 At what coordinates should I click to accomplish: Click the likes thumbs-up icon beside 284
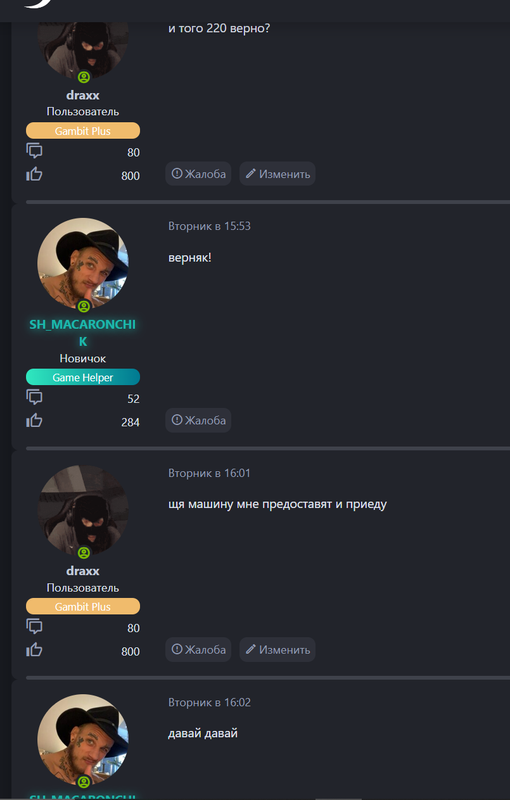(34, 421)
